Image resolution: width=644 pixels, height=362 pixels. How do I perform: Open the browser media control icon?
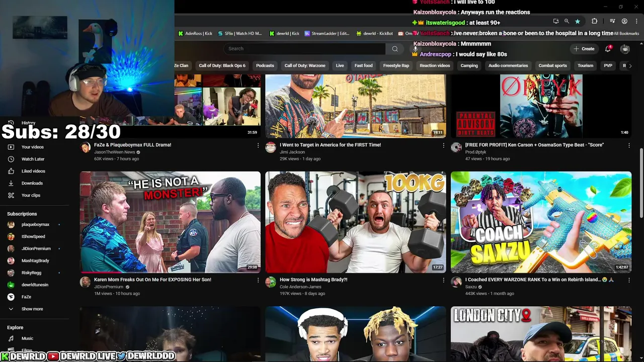tap(612, 21)
